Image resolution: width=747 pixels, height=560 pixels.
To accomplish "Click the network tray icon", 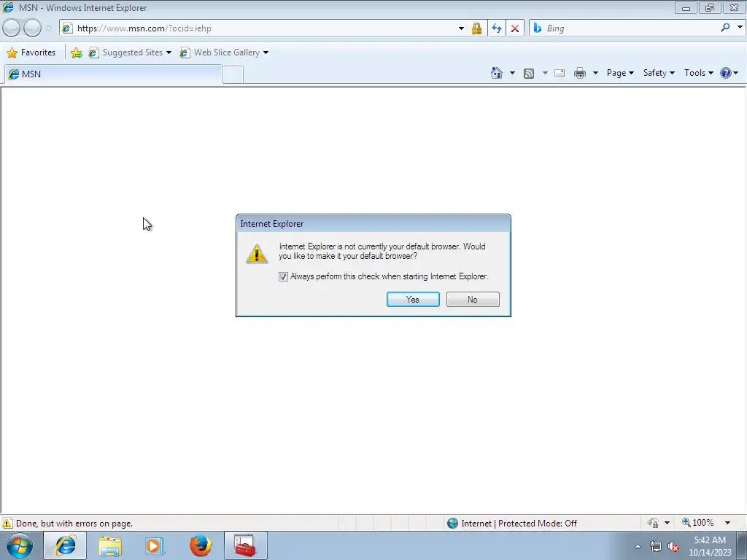I will (x=656, y=547).
